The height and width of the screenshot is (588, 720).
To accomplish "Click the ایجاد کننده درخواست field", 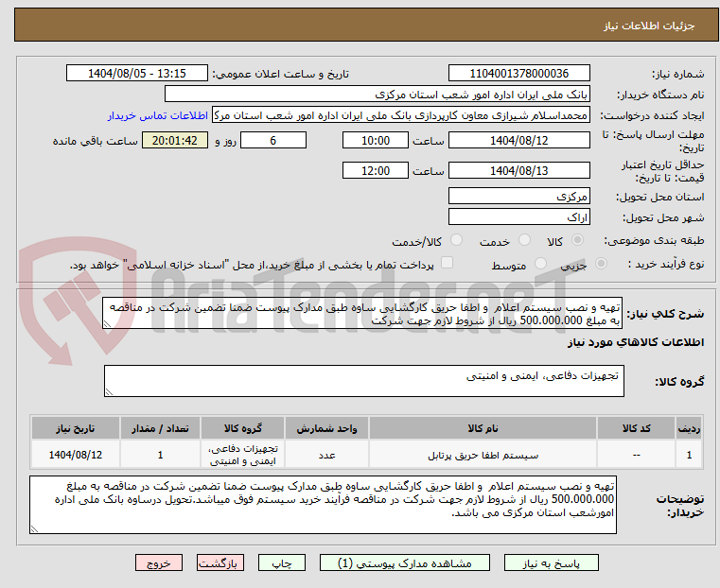I will (x=401, y=115).
